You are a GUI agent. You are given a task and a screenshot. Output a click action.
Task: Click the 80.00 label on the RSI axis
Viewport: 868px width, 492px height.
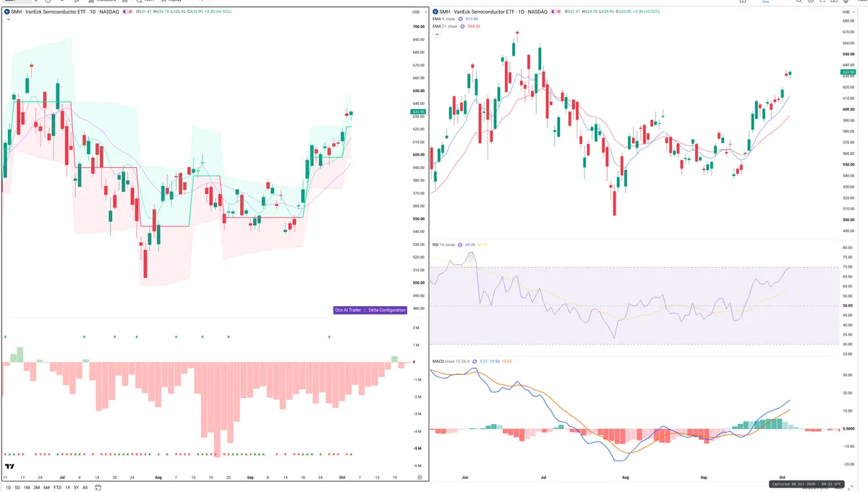(848, 248)
